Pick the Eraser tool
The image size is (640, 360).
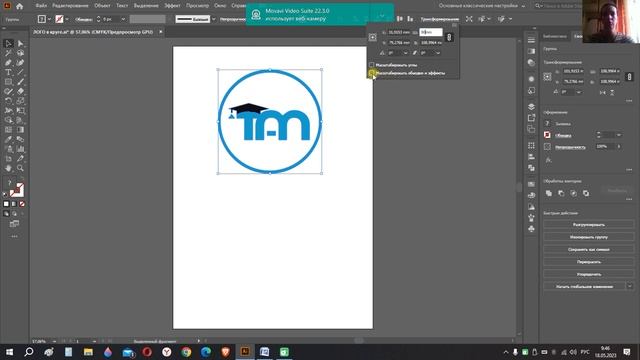click(20, 91)
